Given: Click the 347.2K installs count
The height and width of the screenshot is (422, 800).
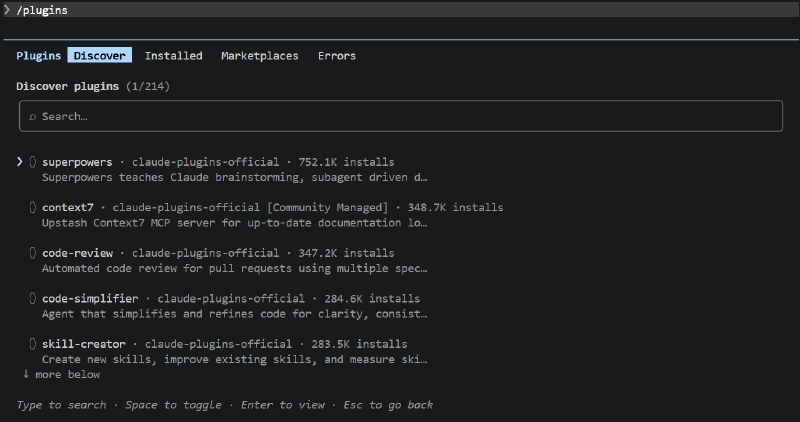Looking at the screenshot, I should tap(346, 253).
